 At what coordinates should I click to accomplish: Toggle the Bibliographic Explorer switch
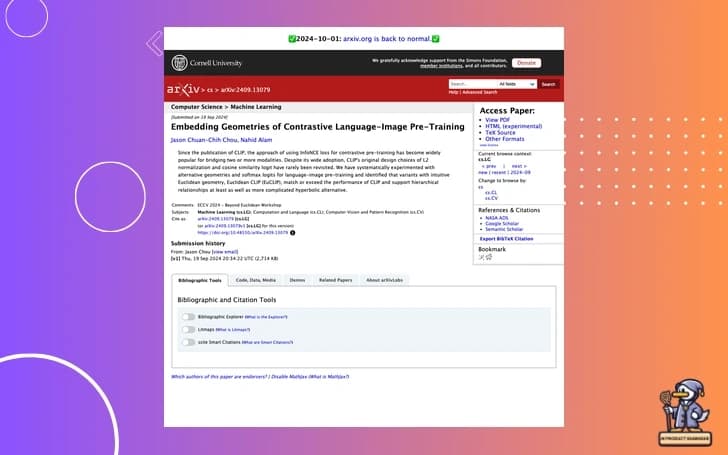[188, 316]
